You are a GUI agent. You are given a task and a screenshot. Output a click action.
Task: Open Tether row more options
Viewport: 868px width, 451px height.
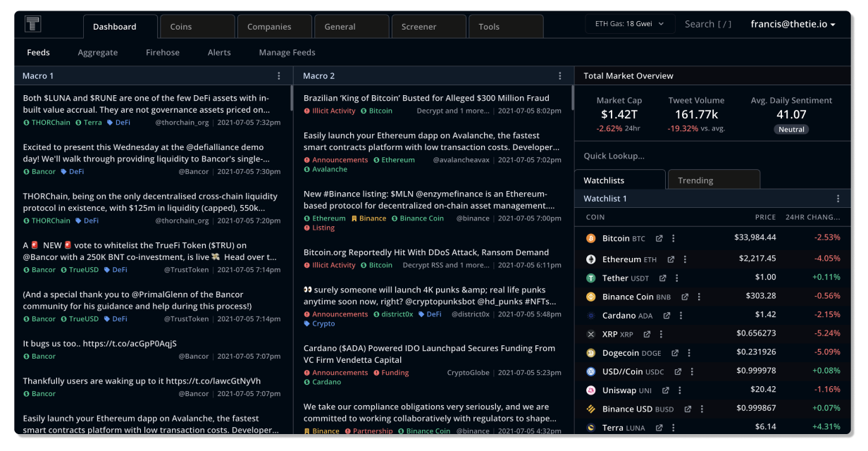[x=677, y=278]
